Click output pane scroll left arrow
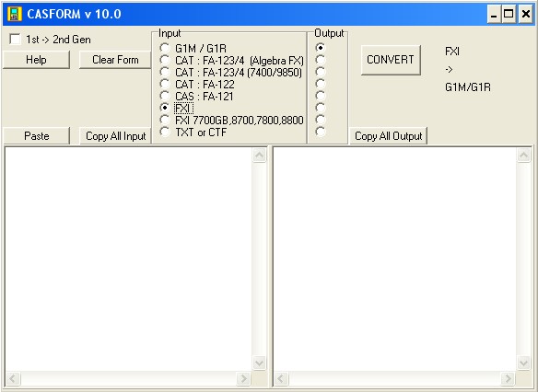Image resolution: width=538 pixels, height=392 pixels. [281, 378]
